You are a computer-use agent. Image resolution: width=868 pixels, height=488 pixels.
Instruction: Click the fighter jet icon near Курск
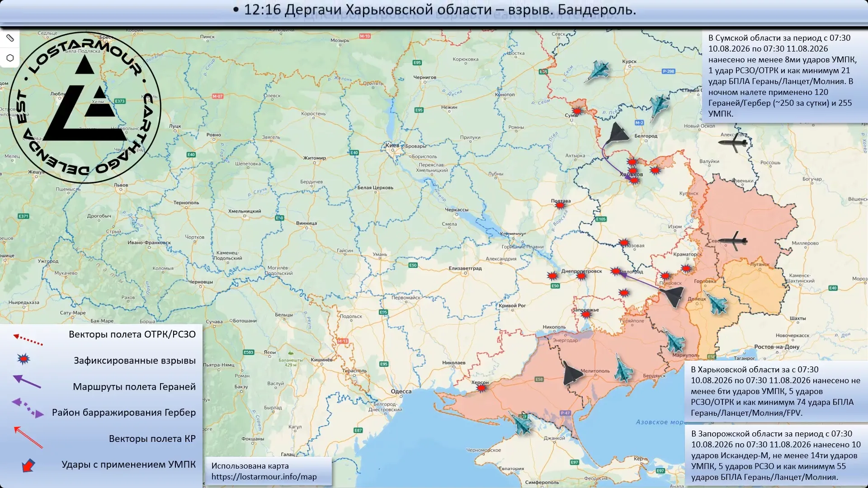[x=598, y=71]
